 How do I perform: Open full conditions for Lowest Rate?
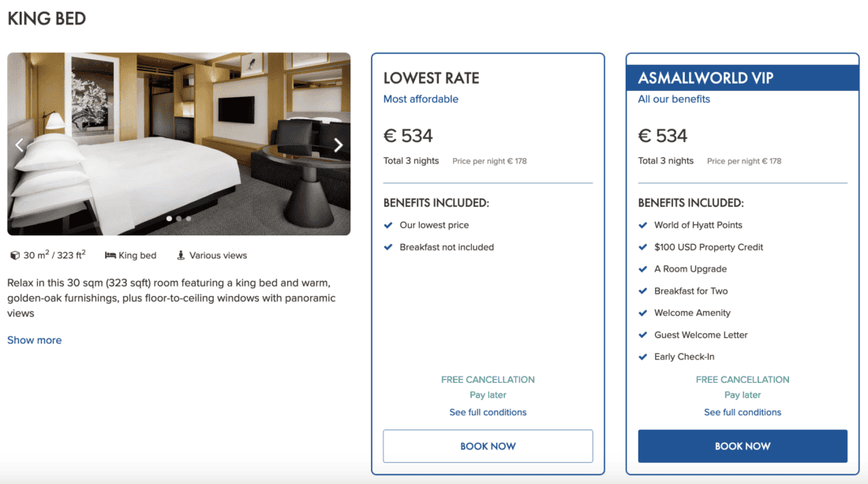tap(488, 412)
